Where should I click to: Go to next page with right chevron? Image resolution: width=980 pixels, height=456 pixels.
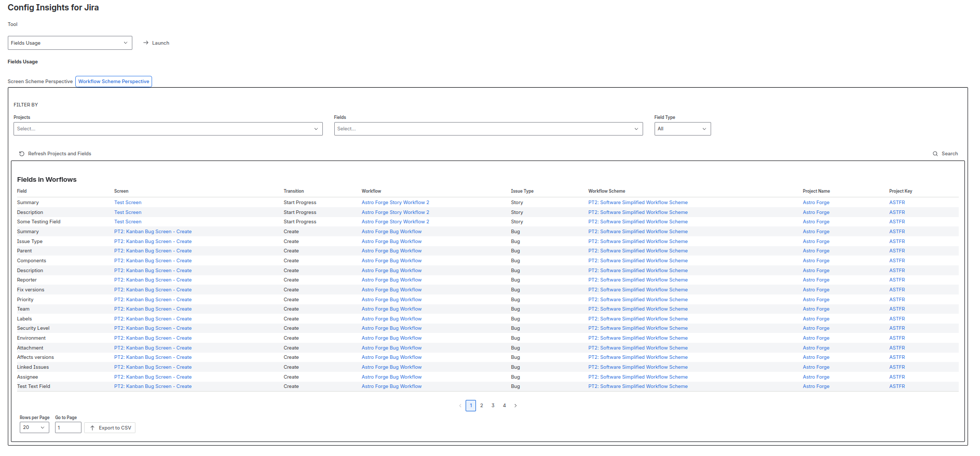point(515,406)
